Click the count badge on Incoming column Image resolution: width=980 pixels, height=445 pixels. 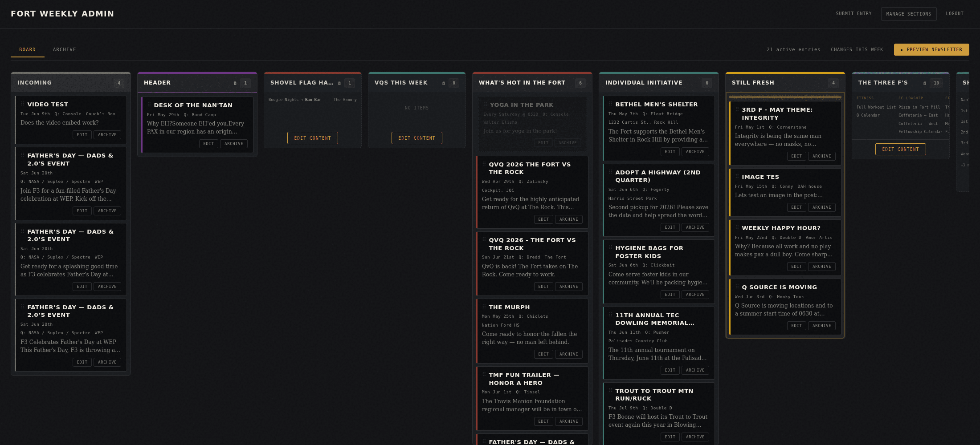[119, 83]
